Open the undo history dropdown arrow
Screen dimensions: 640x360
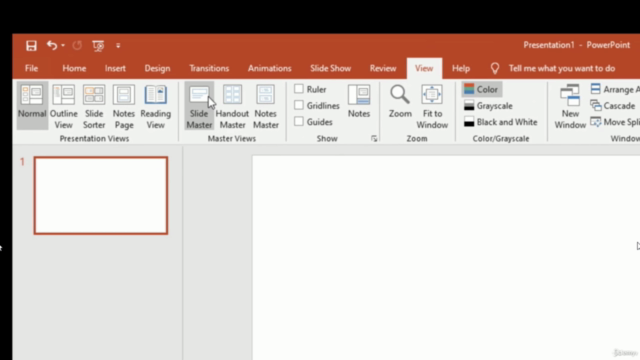click(63, 45)
